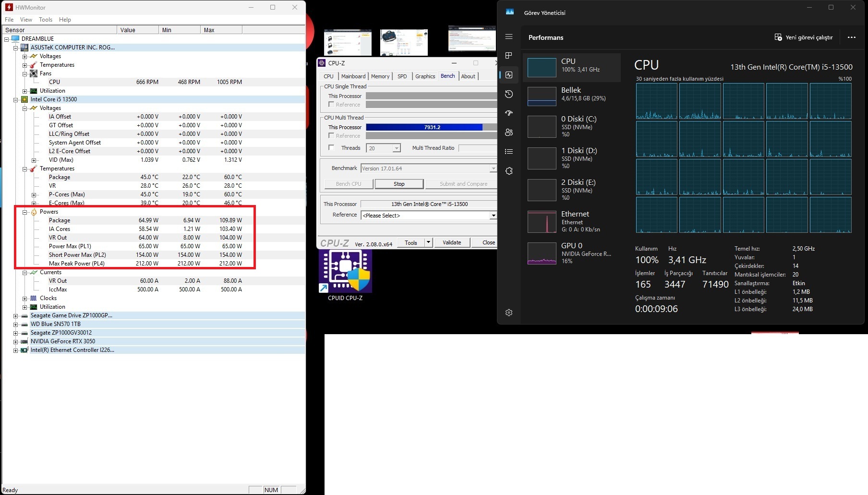Collapse the Currents section in HWMonitor
Viewport: 868px width, 495px height.
coord(24,272)
